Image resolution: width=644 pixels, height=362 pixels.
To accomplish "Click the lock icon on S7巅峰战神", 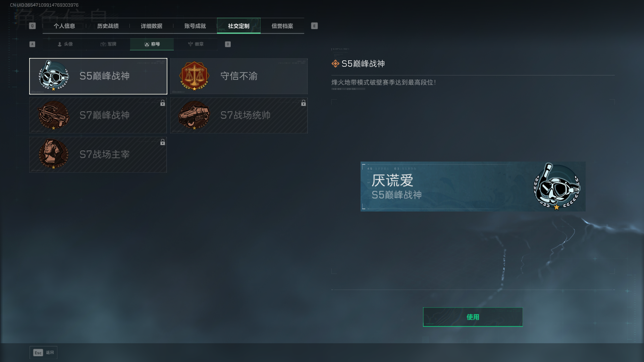I will click(x=163, y=103).
